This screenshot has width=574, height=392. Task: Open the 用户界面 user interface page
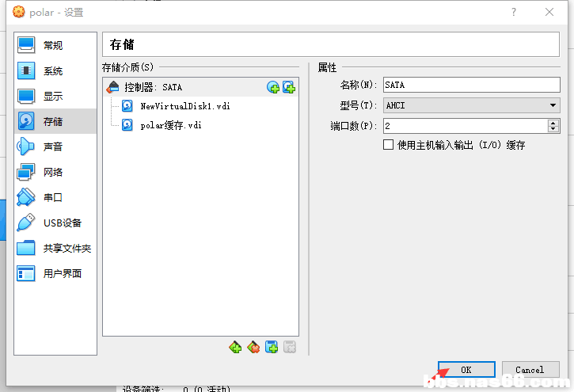click(55, 273)
